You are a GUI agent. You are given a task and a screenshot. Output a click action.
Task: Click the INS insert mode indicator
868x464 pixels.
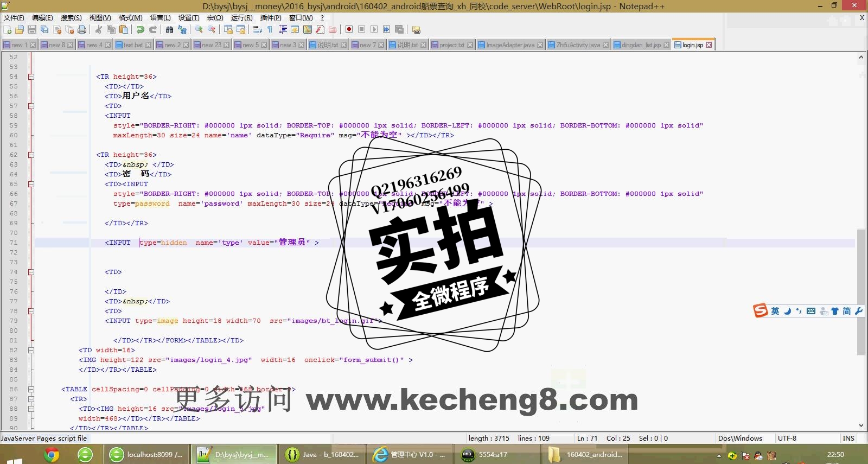[x=848, y=438]
